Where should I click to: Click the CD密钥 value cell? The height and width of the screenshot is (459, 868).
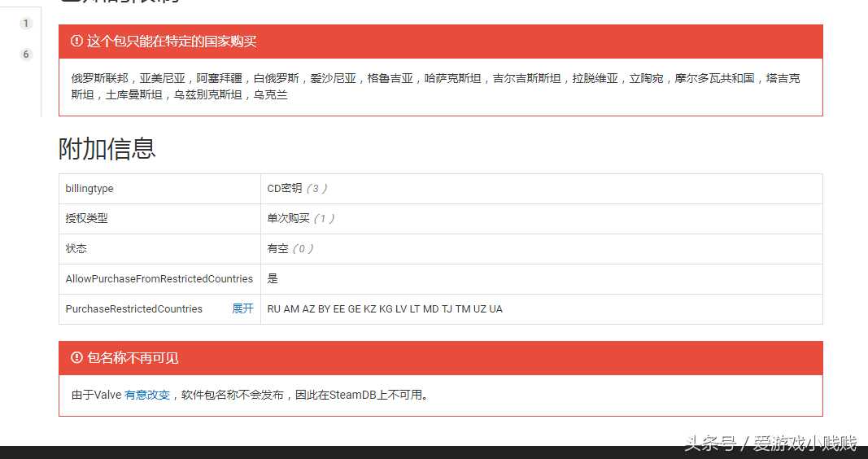tap(285, 188)
